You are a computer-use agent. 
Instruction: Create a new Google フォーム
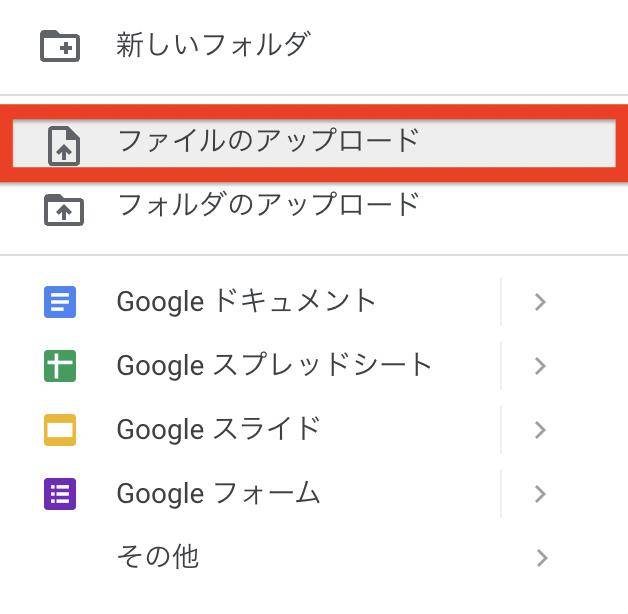(218, 494)
